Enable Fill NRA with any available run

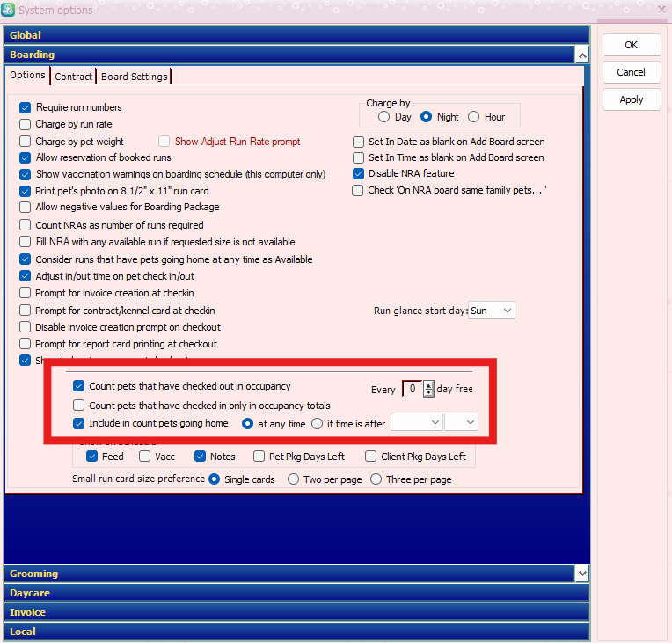26,242
